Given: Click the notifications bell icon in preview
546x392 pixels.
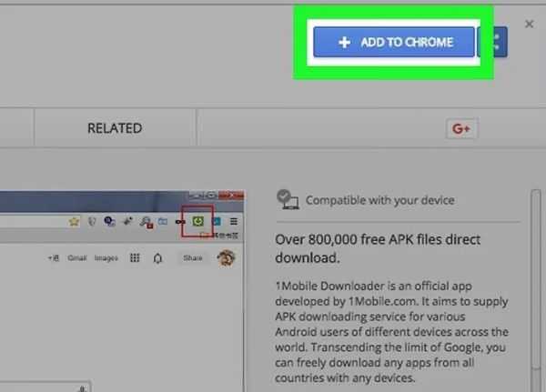Looking at the screenshot, I should [157, 258].
